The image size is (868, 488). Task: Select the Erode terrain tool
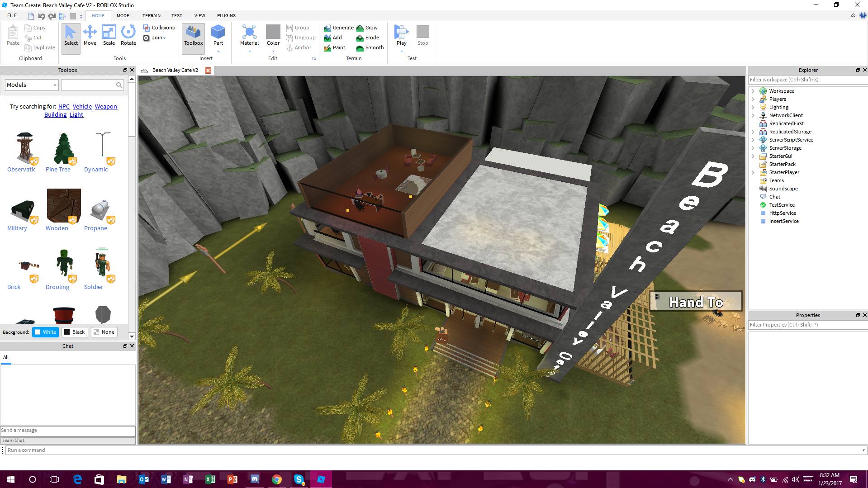pos(368,38)
